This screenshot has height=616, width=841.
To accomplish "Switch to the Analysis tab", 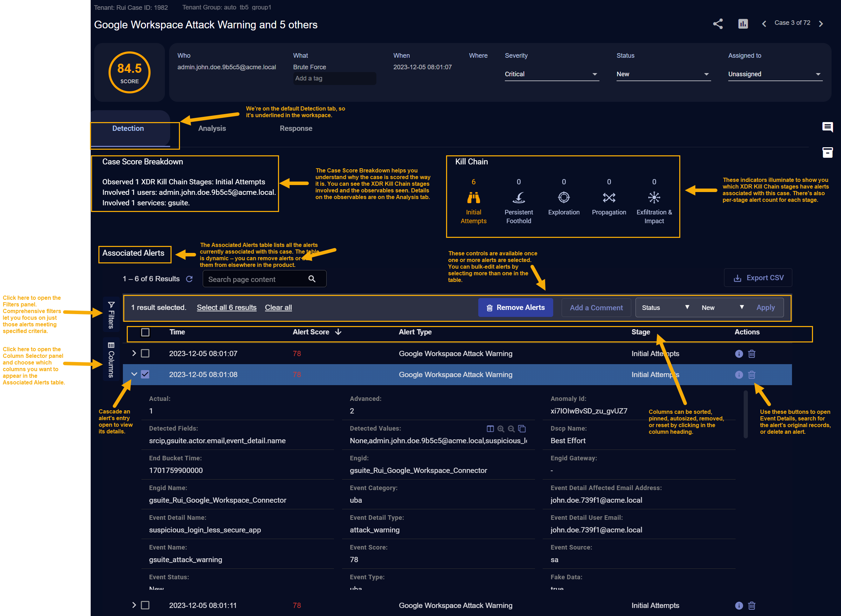I will tap(212, 128).
